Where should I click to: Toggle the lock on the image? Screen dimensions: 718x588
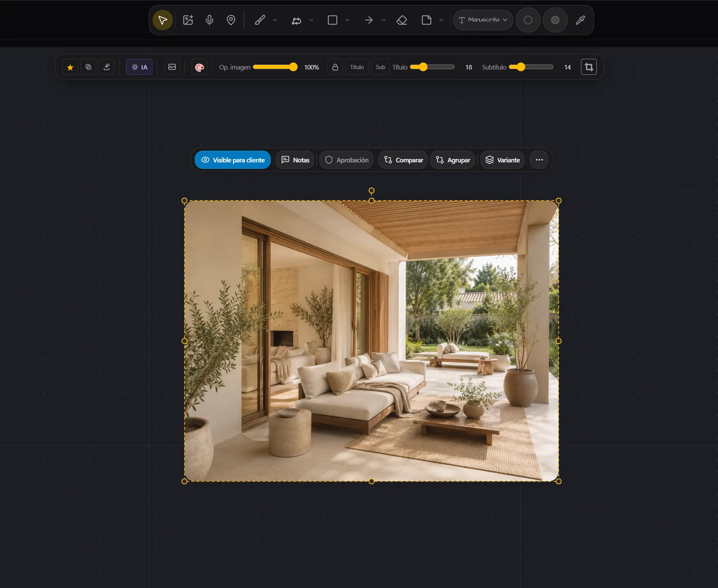[335, 67]
